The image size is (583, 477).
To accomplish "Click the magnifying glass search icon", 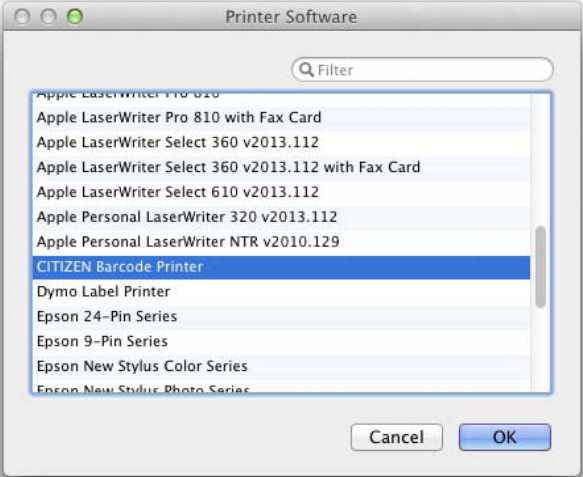I will (306, 69).
